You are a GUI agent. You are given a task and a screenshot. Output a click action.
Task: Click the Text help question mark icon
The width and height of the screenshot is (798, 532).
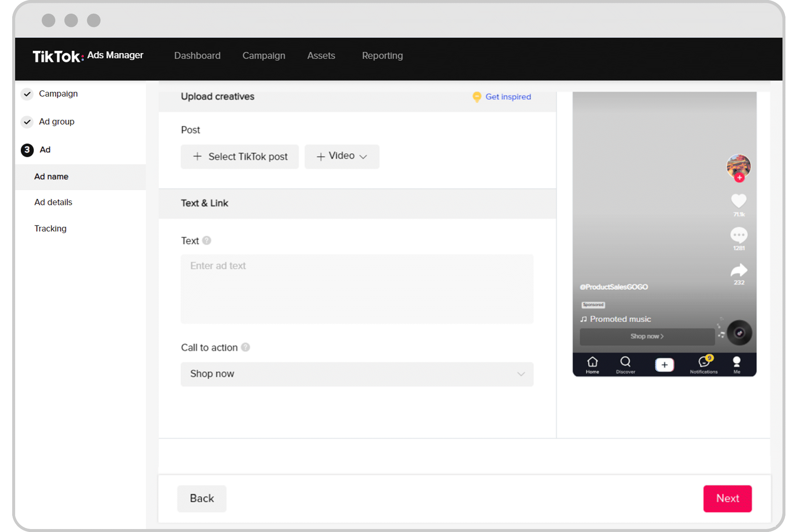pos(207,241)
